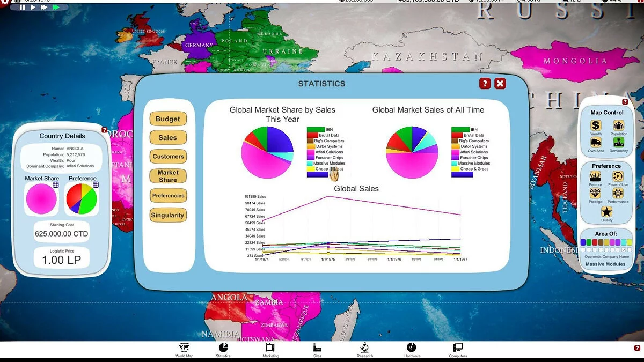Open the Preferences statistics tab
644x362 pixels.
pos(168,196)
